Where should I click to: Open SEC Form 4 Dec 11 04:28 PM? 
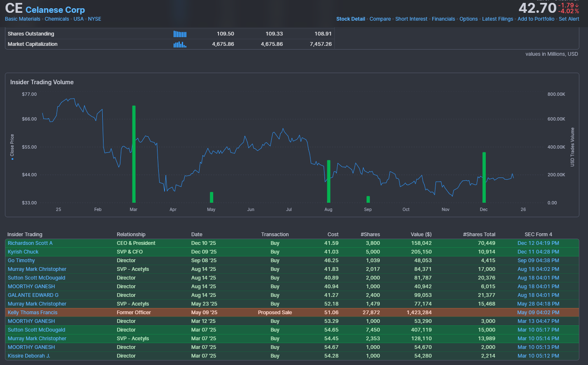click(x=538, y=252)
